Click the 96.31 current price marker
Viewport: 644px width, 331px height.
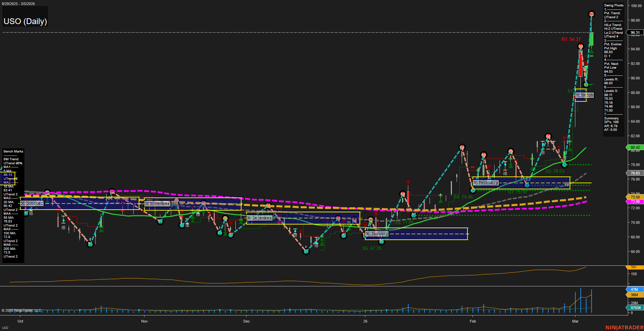tap(635, 33)
